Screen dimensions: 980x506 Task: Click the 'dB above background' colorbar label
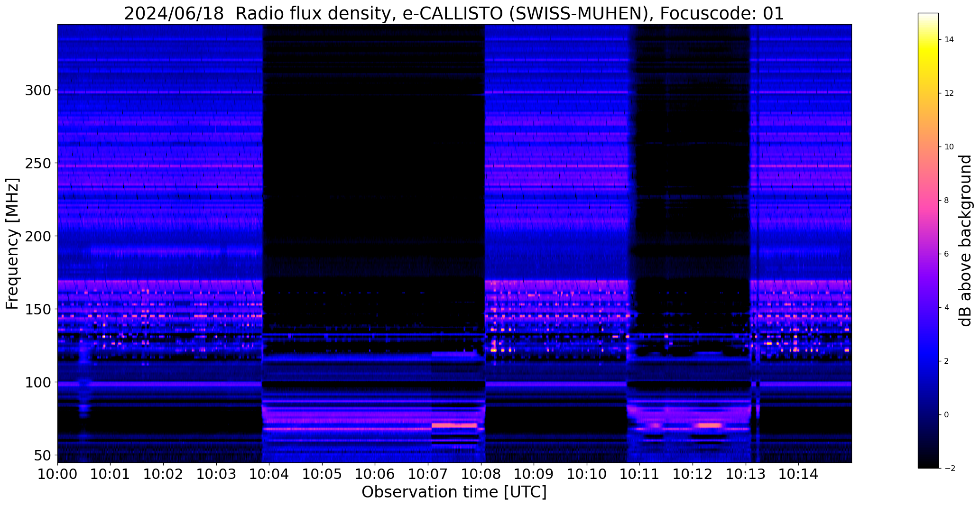966,240
